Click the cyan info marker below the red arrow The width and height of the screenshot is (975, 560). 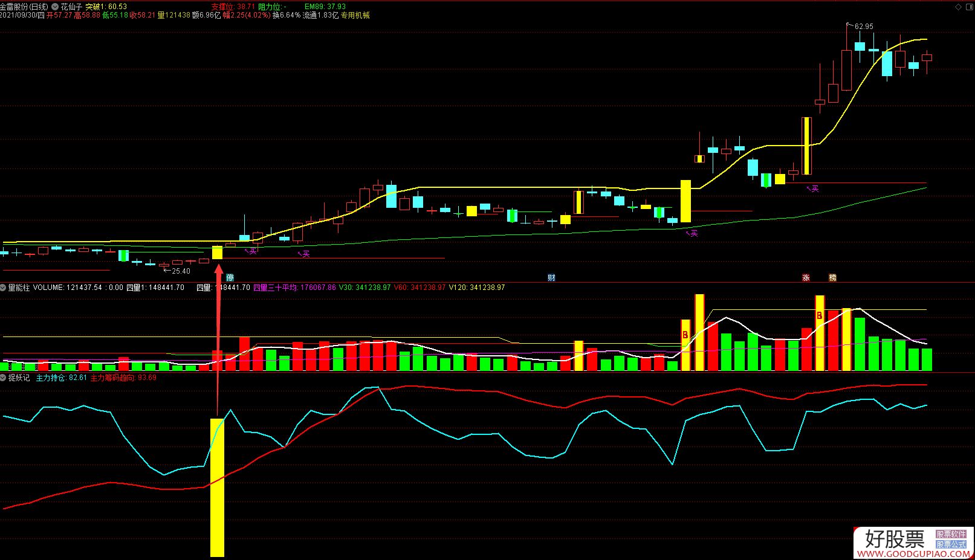tap(230, 278)
